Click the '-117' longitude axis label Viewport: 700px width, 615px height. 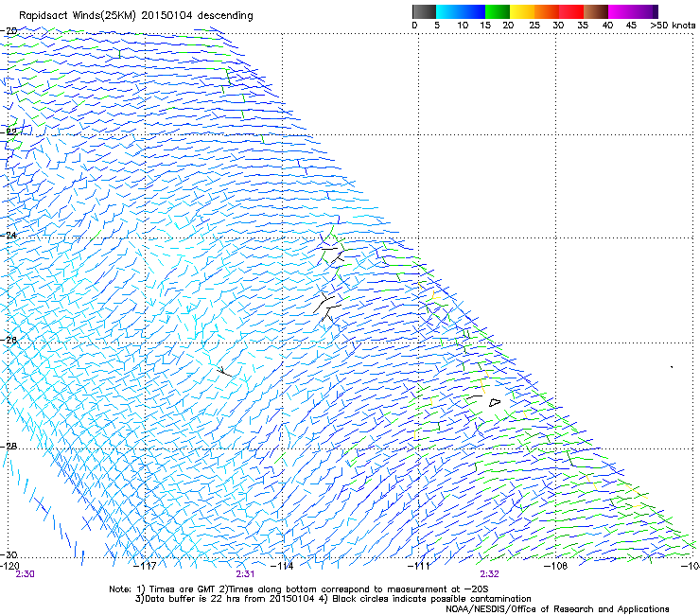tap(145, 566)
